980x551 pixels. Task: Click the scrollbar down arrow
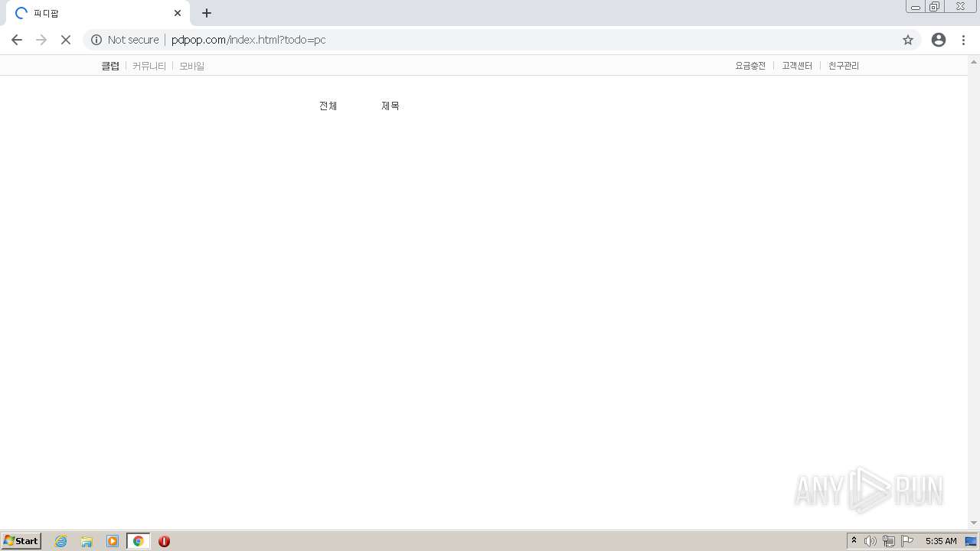pos(974,523)
